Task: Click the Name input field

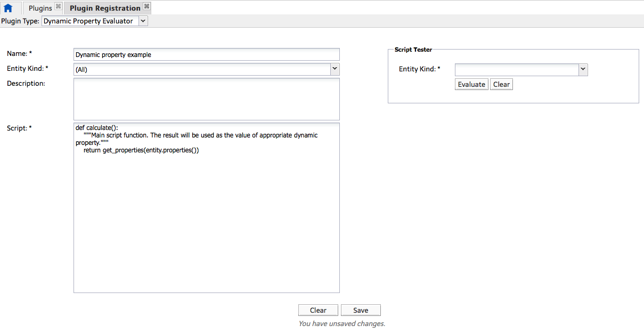Action: point(207,54)
